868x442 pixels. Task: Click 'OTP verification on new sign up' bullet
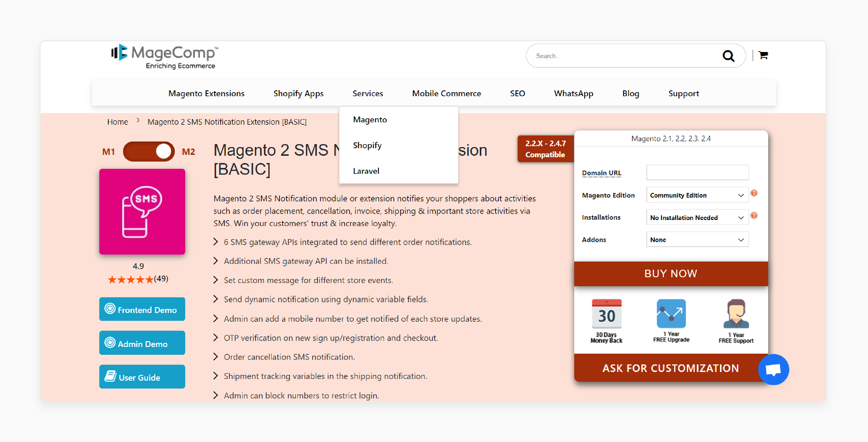pos(331,338)
